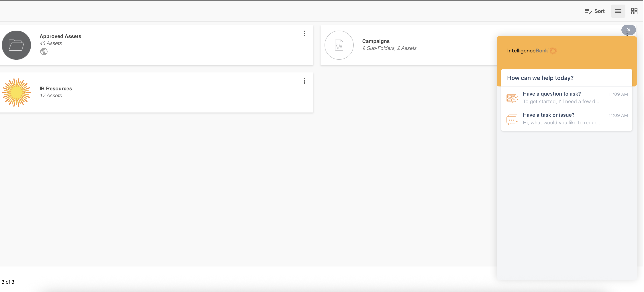Open the Approved Assets folder title
Image resolution: width=644 pixels, height=292 pixels.
click(x=60, y=36)
